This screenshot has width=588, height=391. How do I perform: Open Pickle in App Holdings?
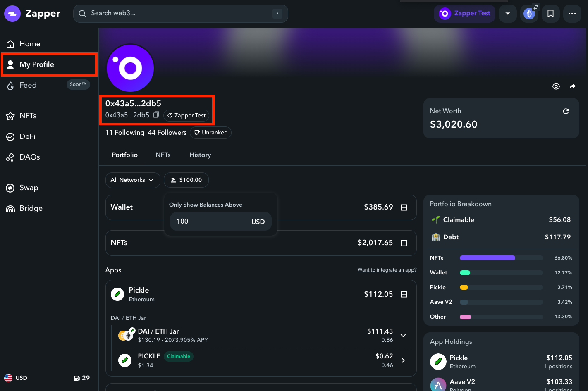pyautogui.click(x=501, y=362)
